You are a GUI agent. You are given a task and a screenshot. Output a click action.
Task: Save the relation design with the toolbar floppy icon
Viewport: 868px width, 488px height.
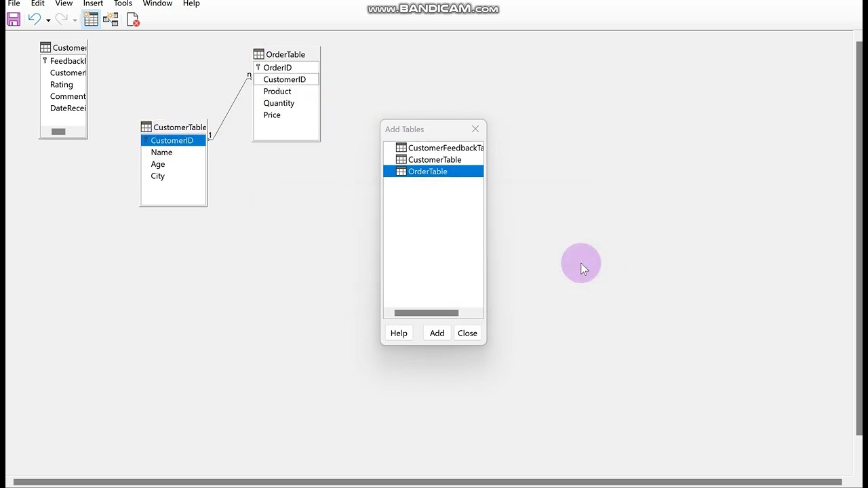coord(14,20)
